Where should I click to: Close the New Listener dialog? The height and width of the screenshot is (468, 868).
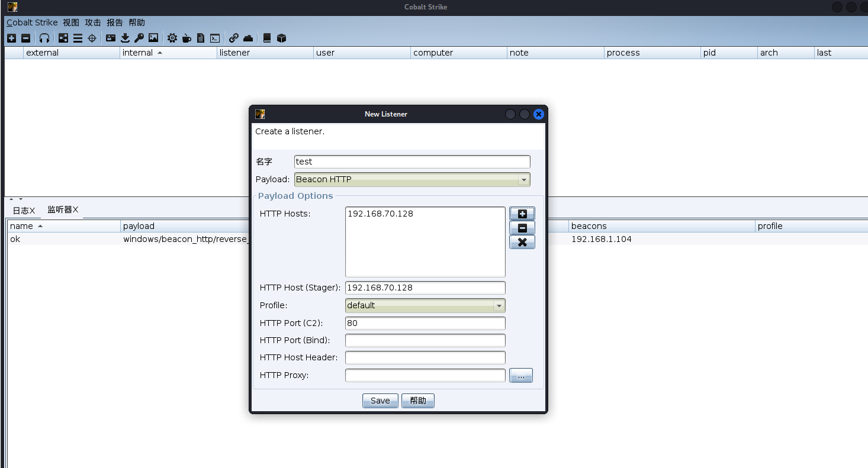(539, 114)
